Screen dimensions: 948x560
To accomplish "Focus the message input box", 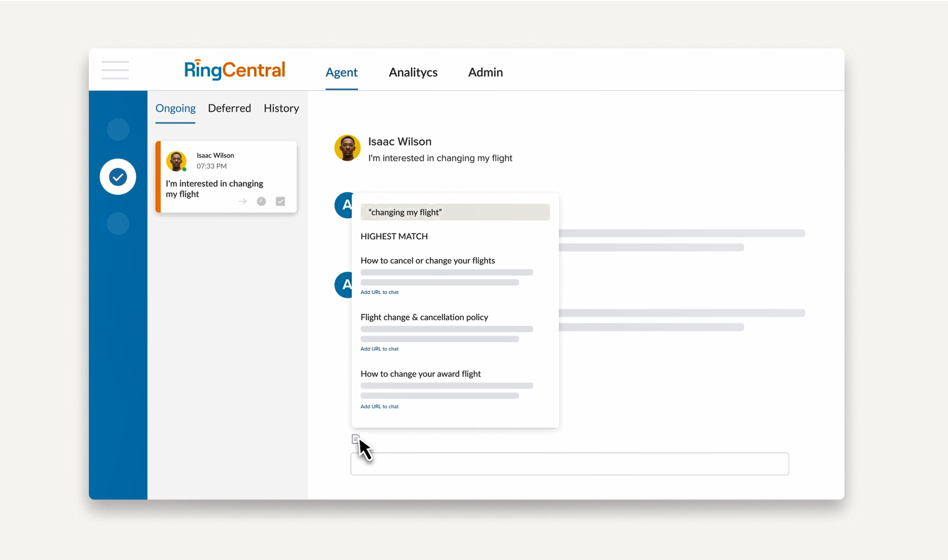I will 569,464.
